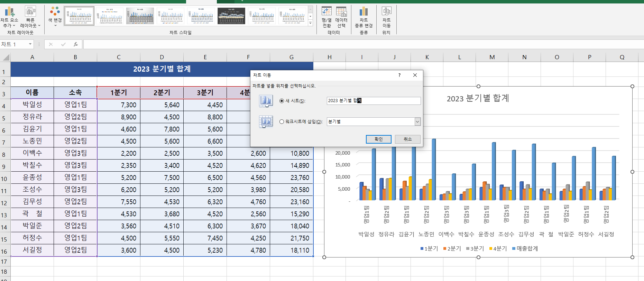Viewport: 644px width, 281px height.
Task: Open the Change Colors palette
Action: 55,16
